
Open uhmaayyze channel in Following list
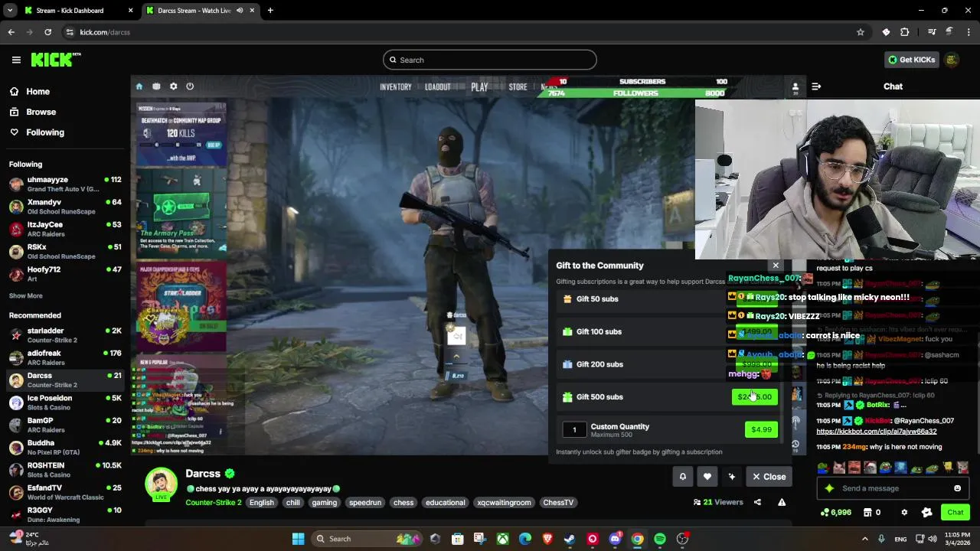tap(65, 184)
